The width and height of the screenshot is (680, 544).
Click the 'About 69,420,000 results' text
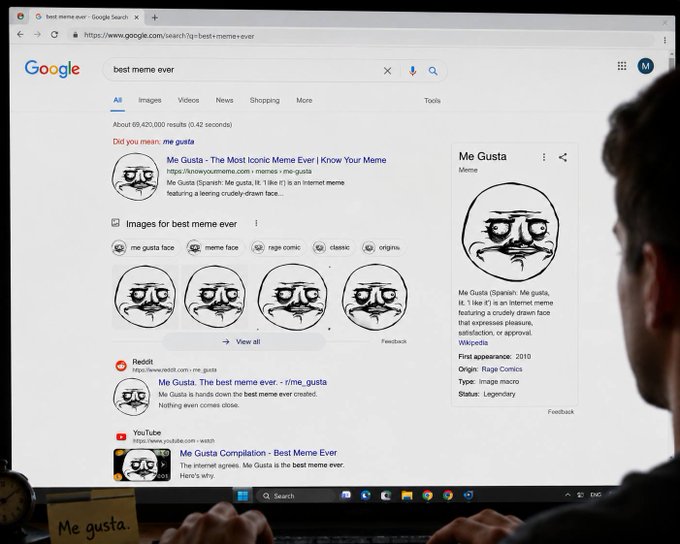click(x=172, y=125)
